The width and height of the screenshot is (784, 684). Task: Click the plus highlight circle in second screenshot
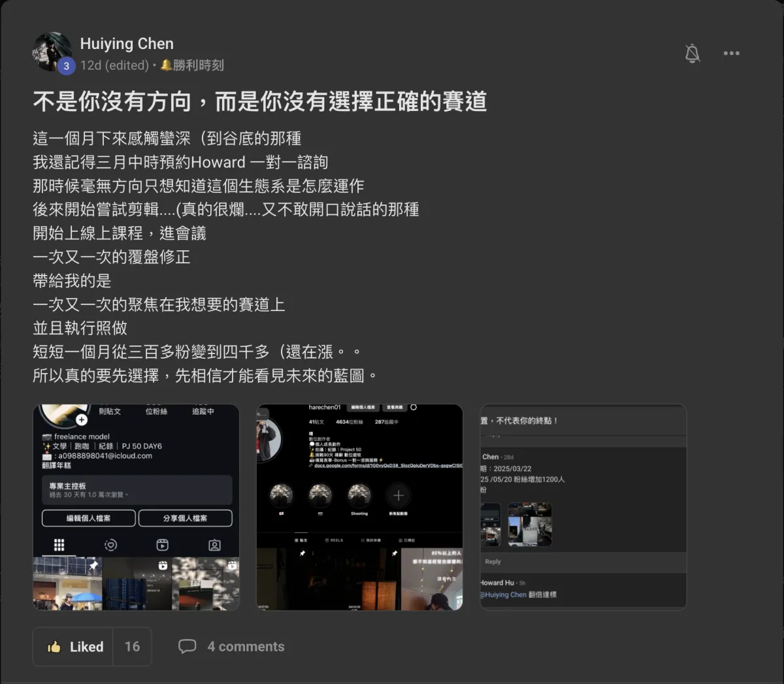click(399, 495)
